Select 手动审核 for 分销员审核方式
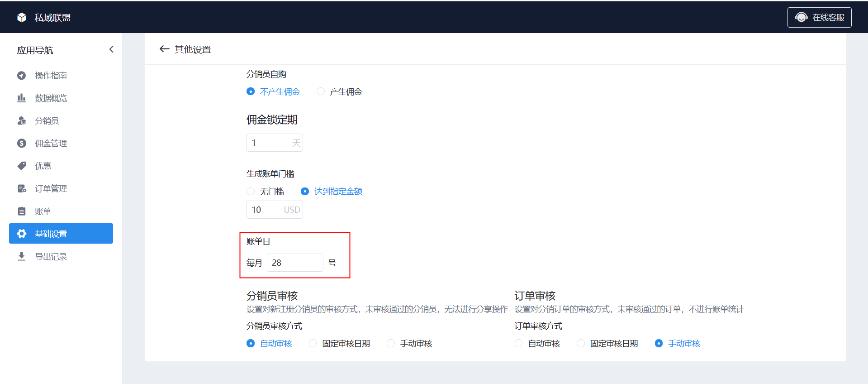The image size is (868, 384). [410, 344]
